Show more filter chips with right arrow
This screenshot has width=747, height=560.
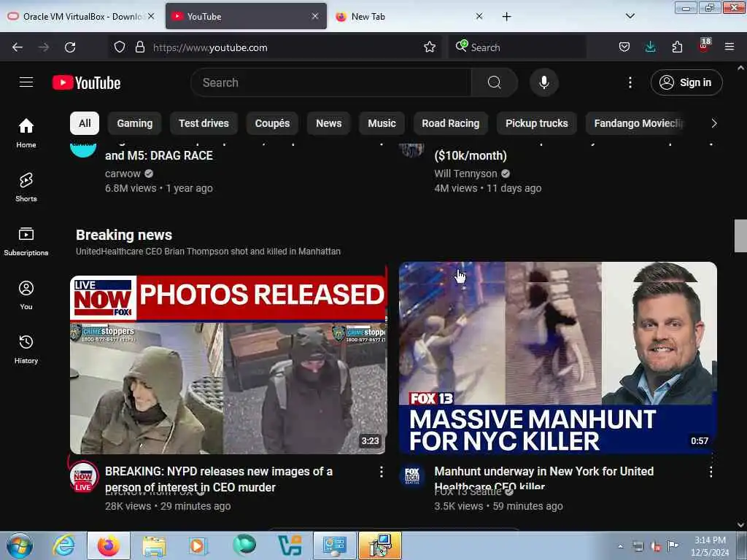(x=713, y=123)
